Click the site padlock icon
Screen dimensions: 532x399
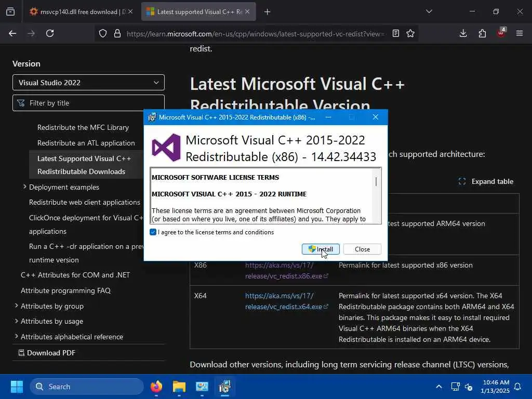[117, 33]
